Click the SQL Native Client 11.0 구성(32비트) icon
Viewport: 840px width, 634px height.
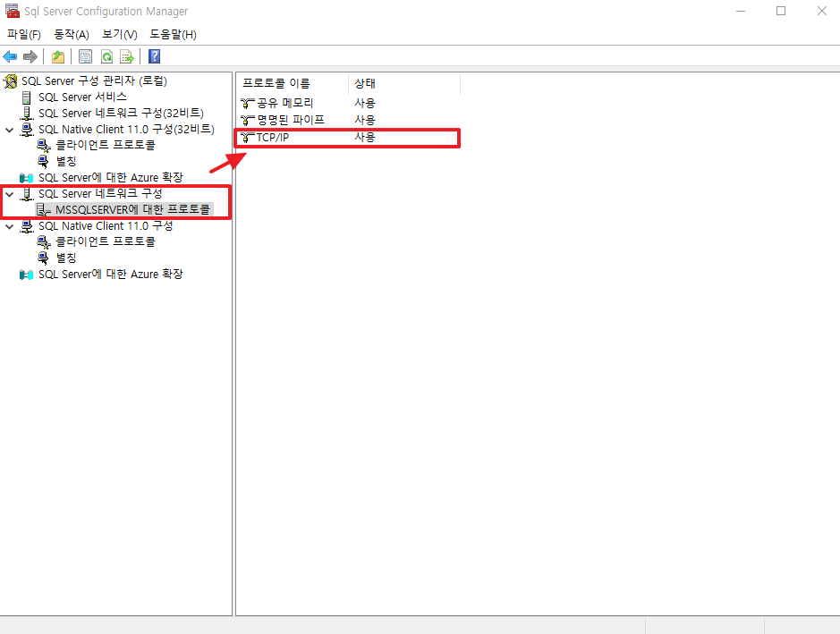point(27,130)
